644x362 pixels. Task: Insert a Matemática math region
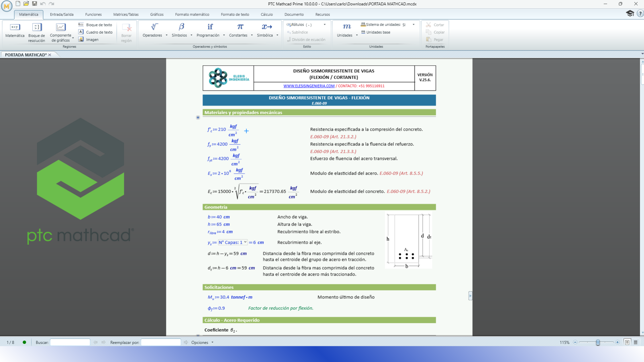coord(15,27)
